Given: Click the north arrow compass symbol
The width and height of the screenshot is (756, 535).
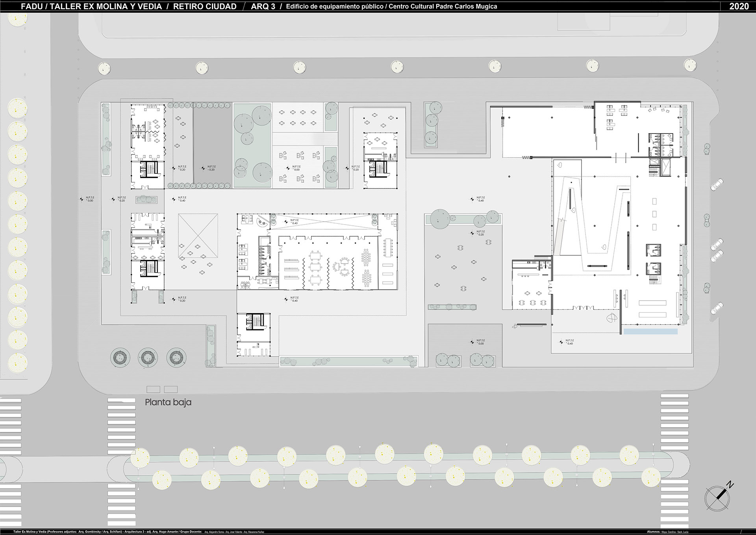Looking at the screenshot, I should [717, 498].
